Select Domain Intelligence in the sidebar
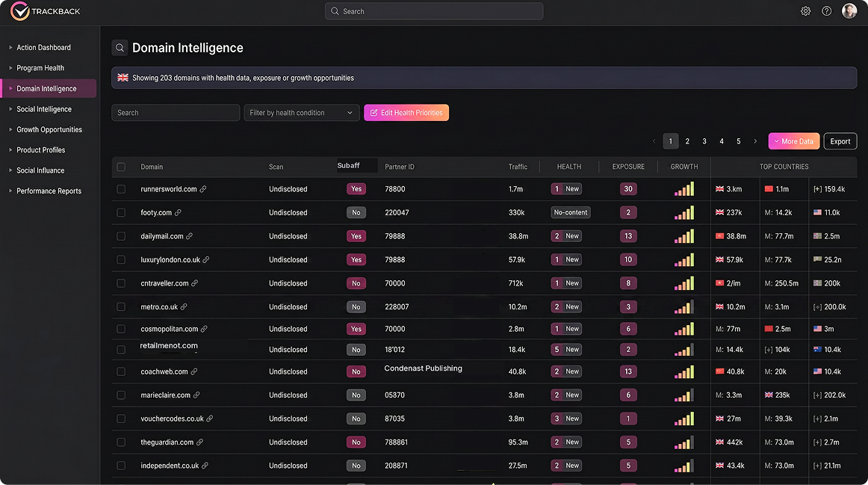 point(49,89)
